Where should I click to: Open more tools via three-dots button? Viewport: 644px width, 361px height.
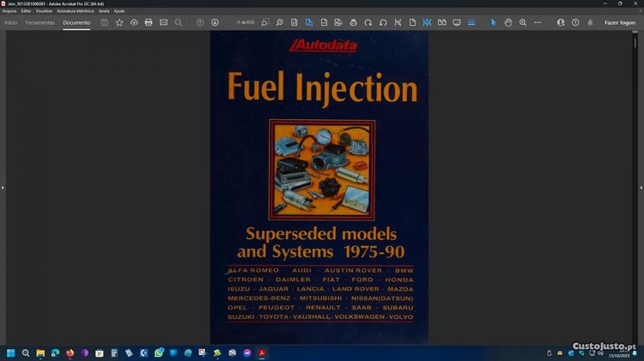538,22
